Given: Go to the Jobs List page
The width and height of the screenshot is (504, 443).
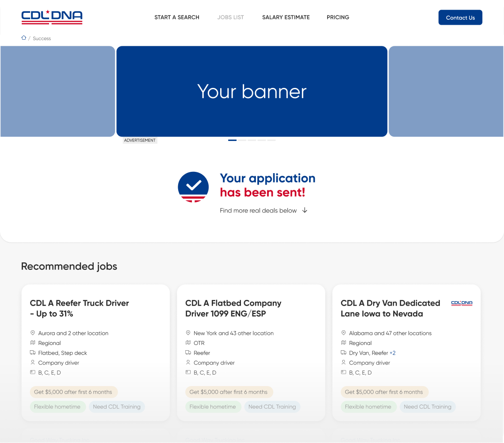Looking at the screenshot, I should click(230, 17).
